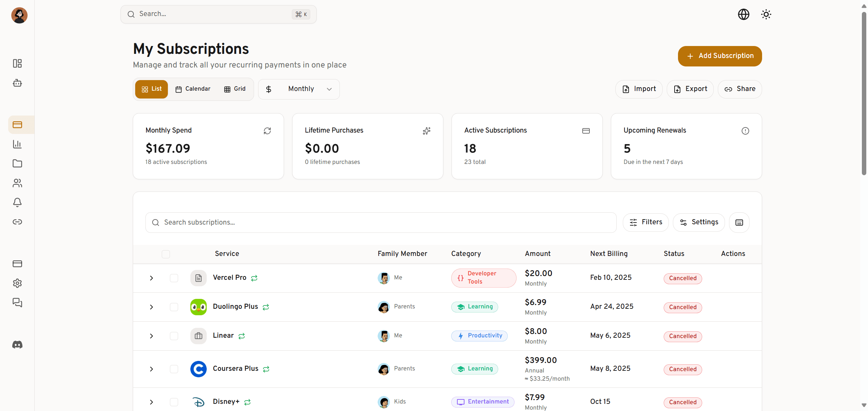Open the keyboard shortcuts icon beside Settings
The height and width of the screenshot is (411, 868).
pyautogui.click(x=739, y=222)
